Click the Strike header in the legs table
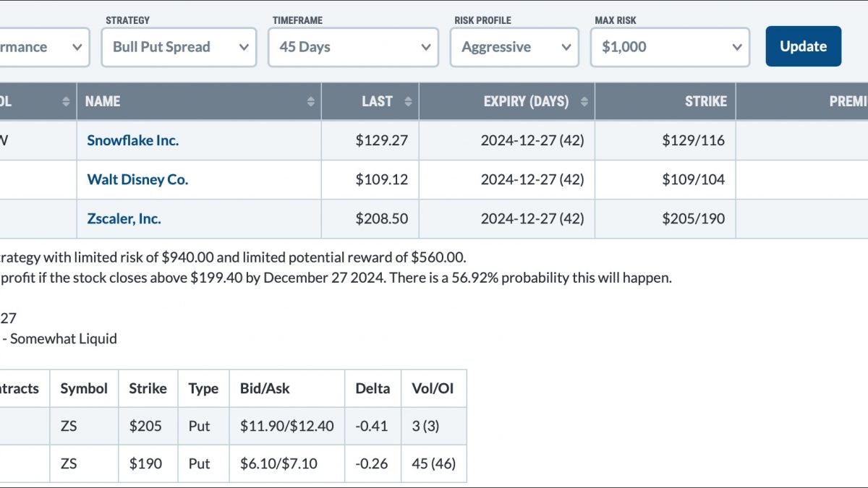 (x=148, y=388)
